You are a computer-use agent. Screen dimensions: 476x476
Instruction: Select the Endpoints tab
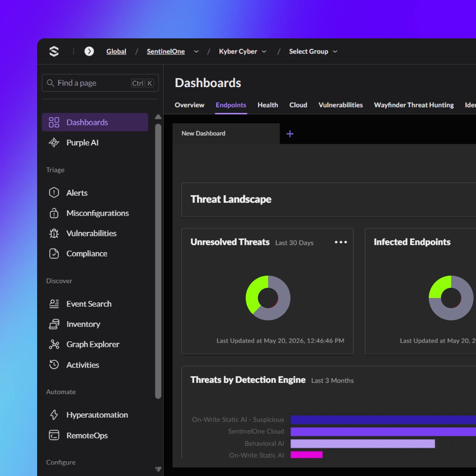pyautogui.click(x=231, y=105)
